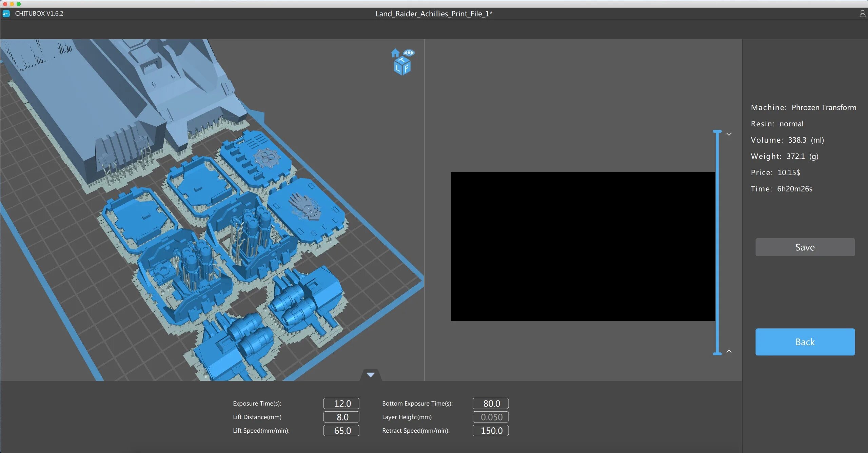Viewport: 868px width, 453px height.
Task: Edit the Lift Speed field
Action: [341, 430]
